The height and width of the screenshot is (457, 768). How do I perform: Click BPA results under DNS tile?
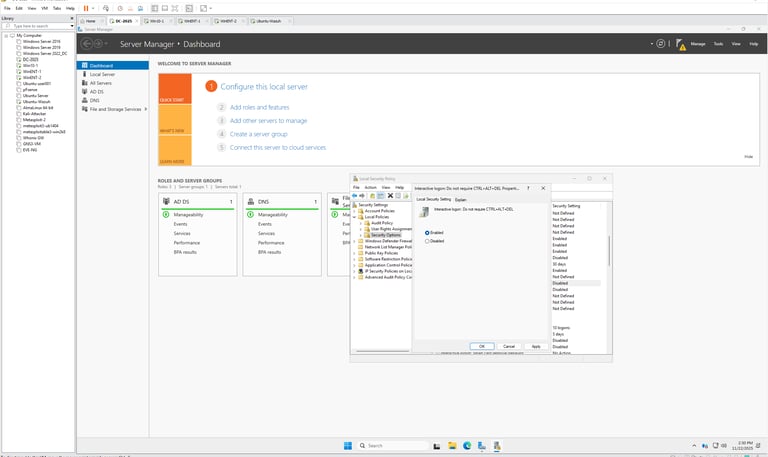(269, 252)
